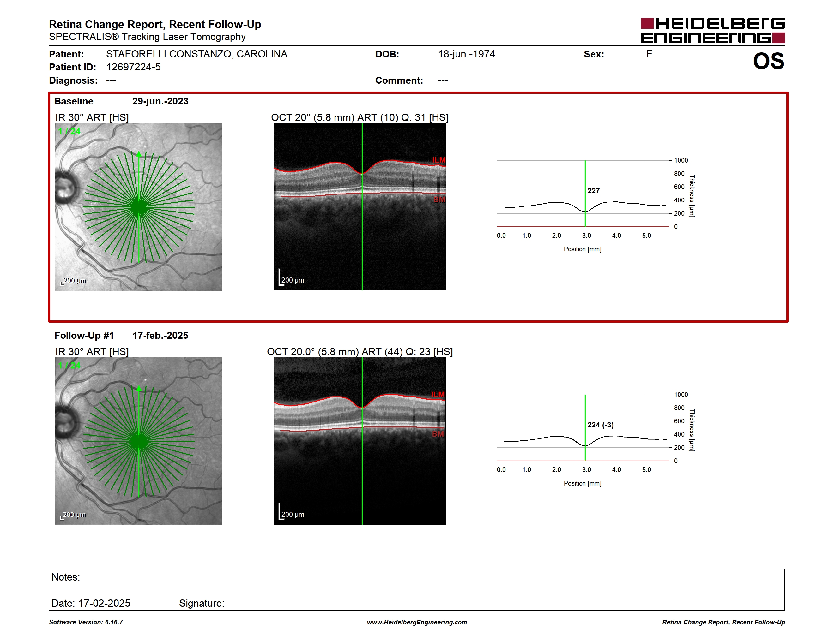
Task: Click the ILM label on follow-up OCT
Action: [x=438, y=395]
